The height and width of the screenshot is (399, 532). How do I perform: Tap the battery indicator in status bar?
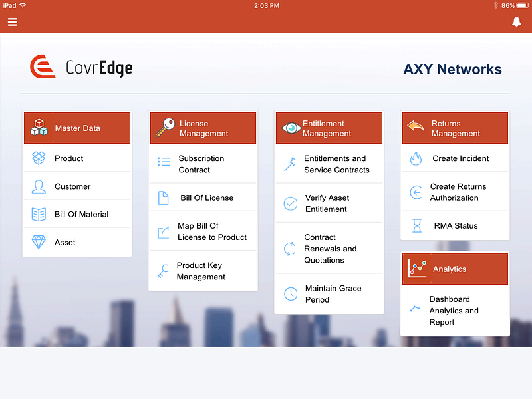[x=522, y=5]
